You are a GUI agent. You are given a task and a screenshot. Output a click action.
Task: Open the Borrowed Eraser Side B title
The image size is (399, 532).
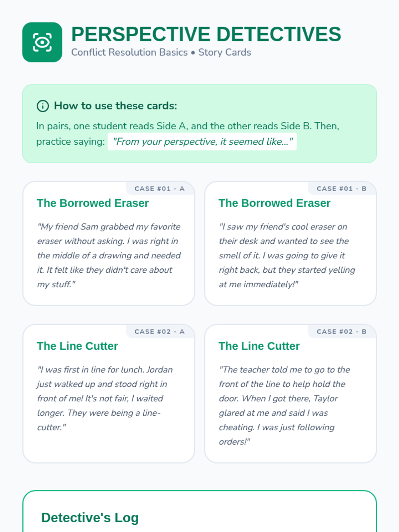(274, 203)
